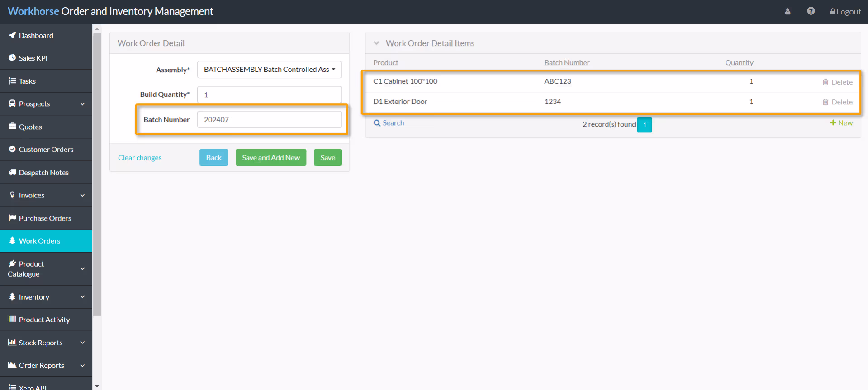868x390 pixels.
Task: Click the Back button
Action: pos(213,158)
